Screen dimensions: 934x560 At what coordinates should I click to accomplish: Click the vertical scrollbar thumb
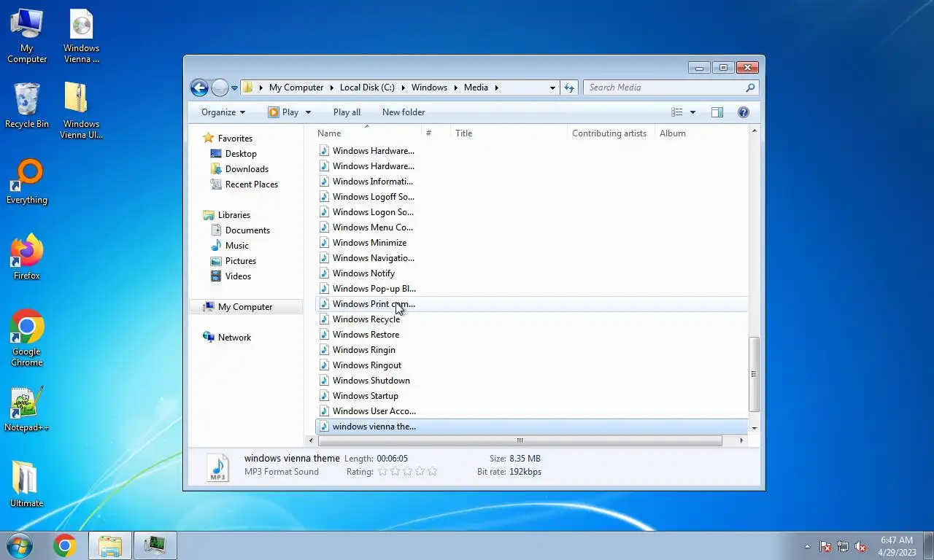tap(754, 373)
